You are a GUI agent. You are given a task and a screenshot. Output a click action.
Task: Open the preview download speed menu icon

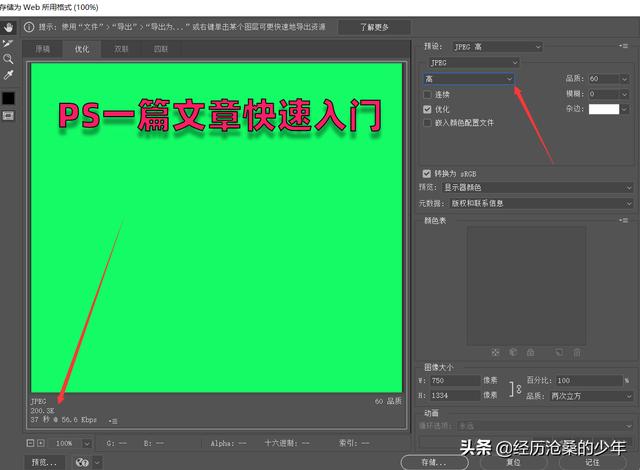tap(113, 421)
